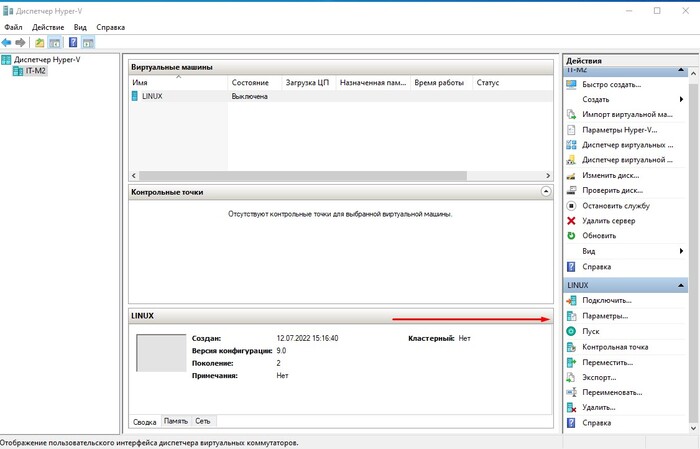Toggle the console tree toolbar icon
This screenshot has width=700, height=449.
(54, 43)
